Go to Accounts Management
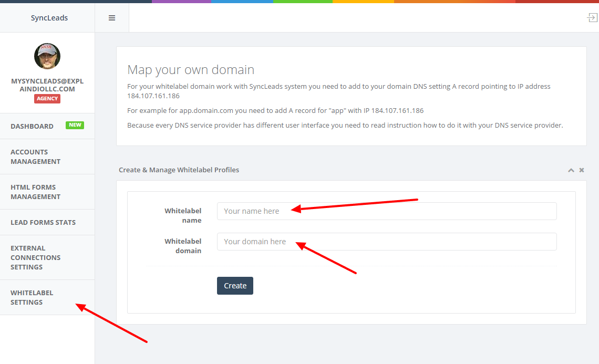Image resolution: width=599 pixels, height=364 pixels. [x=35, y=157]
